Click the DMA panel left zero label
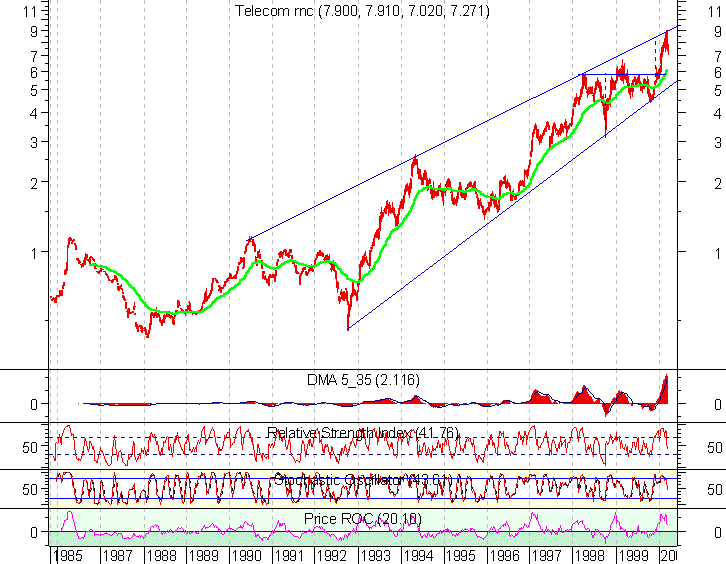The image size is (726, 564). pyautogui.click(x=34, y=405)
